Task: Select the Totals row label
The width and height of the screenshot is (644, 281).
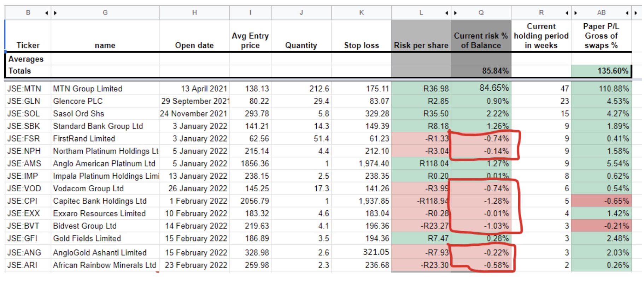Action: pos(28,71)
